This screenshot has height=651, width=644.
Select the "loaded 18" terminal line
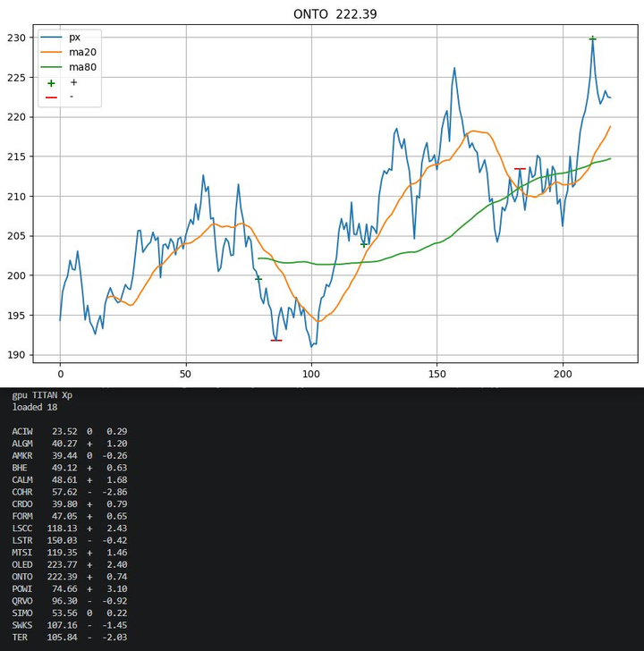35,407
